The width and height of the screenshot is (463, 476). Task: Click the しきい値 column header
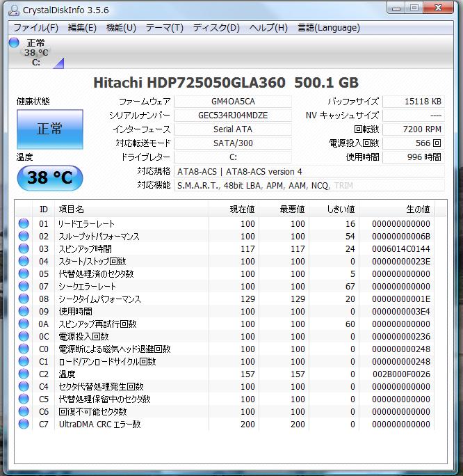click(334, 209)
